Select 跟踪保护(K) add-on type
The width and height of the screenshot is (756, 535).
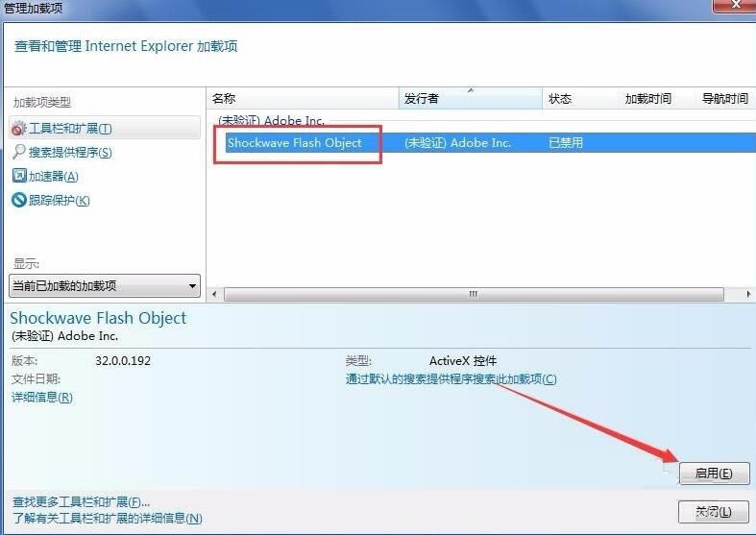[x=60, y=200]
